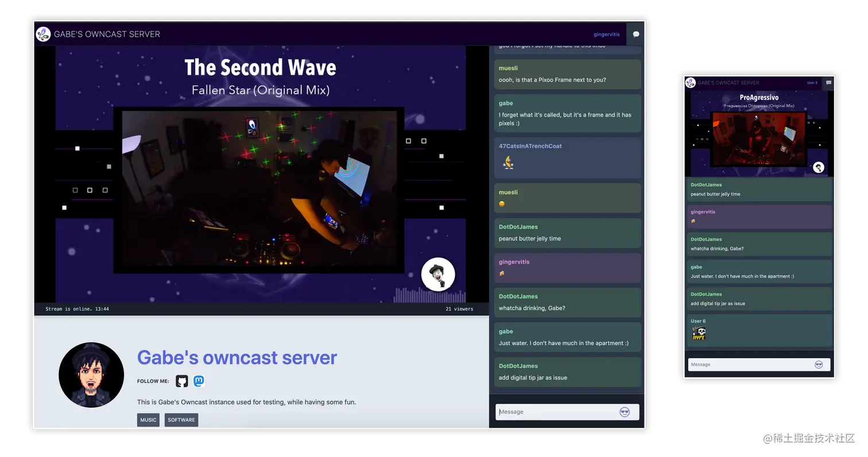The image size is (868, 457).
Task: Click 47CatsInATrenchCoat username in chat
Action: [x=530, y=146]
